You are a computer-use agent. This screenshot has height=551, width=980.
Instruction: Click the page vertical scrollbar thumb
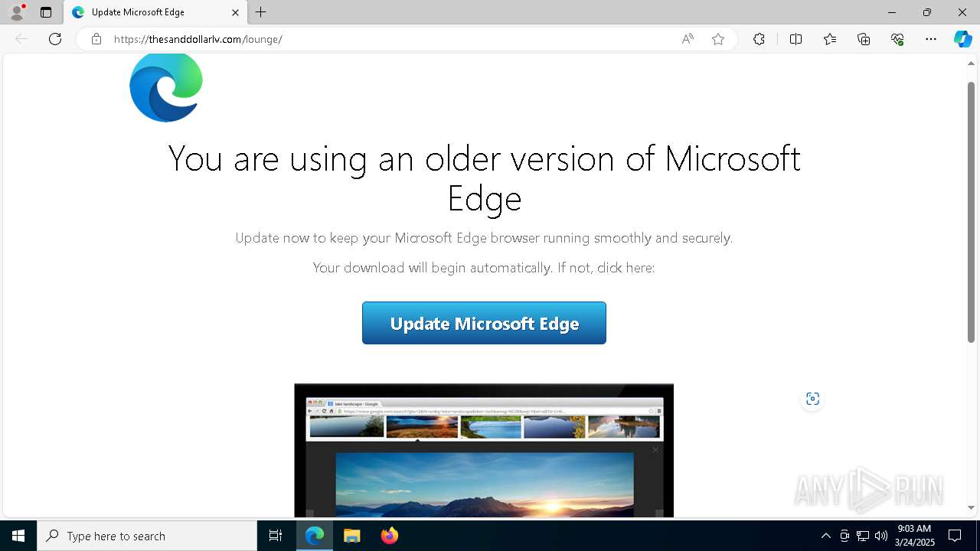[x=971, y=210]
